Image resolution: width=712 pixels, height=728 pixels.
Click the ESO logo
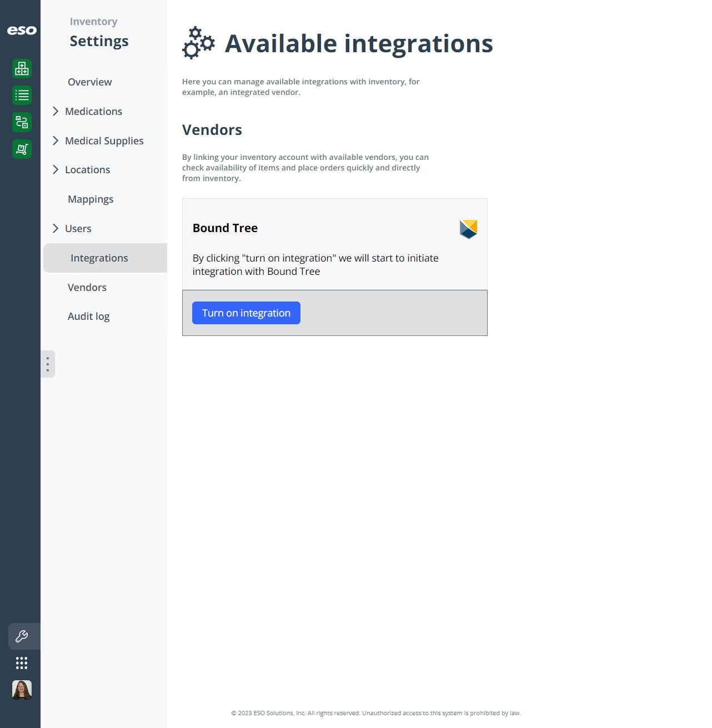[22, 31]
